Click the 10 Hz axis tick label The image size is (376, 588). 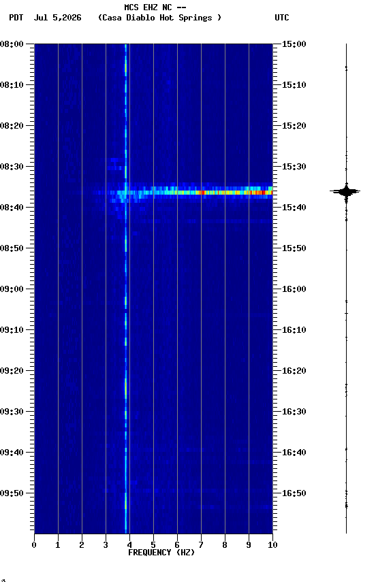coord(273,545)
